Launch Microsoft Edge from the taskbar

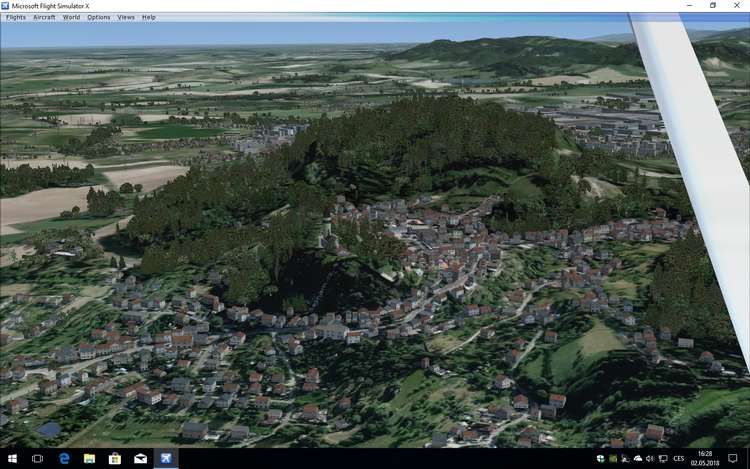63,458
